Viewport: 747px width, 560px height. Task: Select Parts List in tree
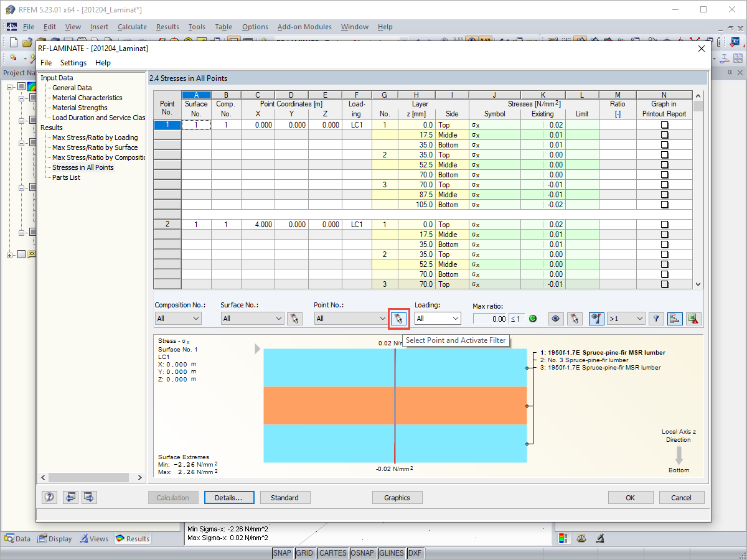(66, 177)
